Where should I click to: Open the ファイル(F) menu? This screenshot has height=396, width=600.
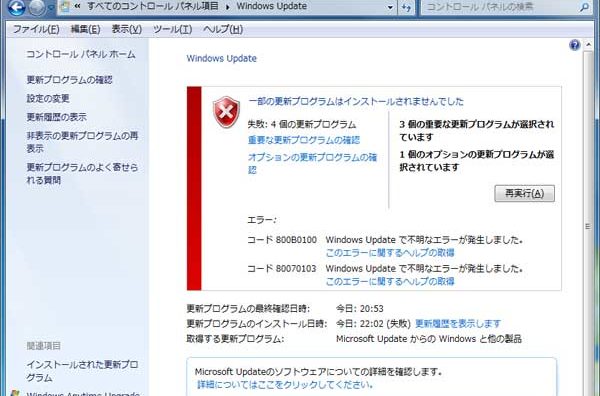coord(36,29)
